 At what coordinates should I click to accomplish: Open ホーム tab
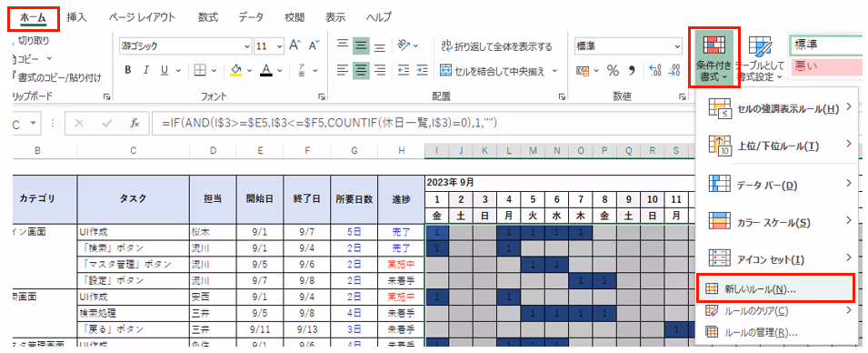point(34,18)
